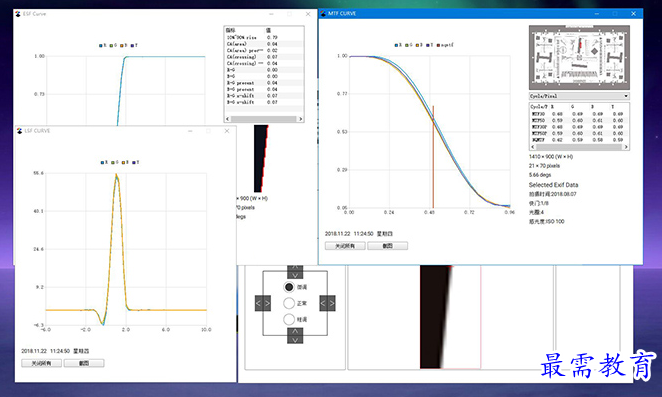
Task: Click the MTF Curve window title icon
Action: coord(323,14)
